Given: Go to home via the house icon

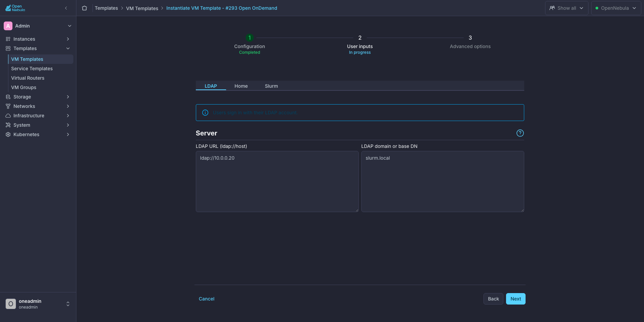Looking at the screenshot, I should (x=84, y=8).
